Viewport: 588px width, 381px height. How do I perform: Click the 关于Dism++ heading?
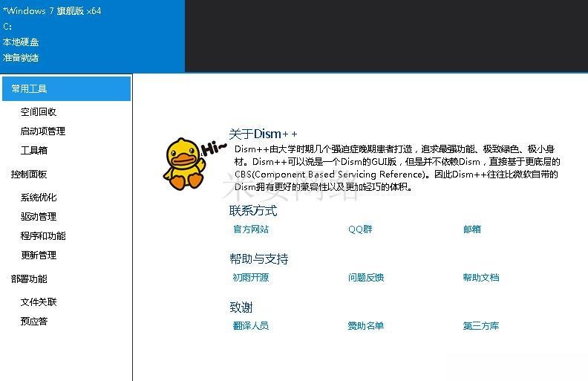(264, 134)
